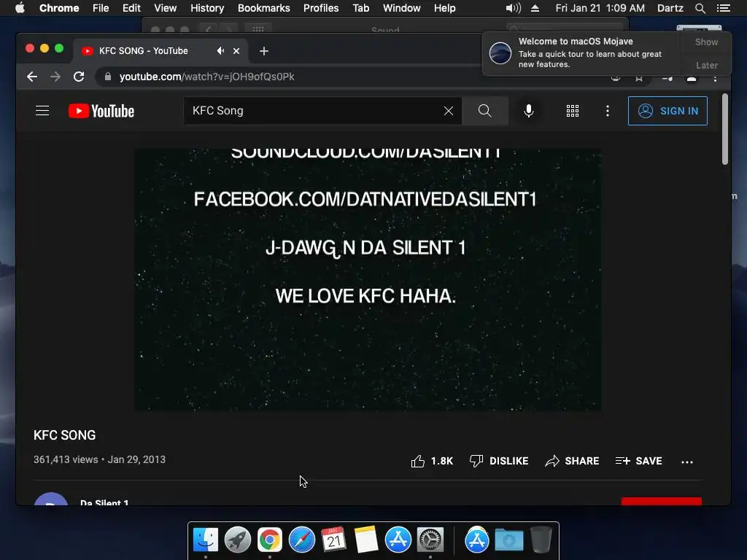View site info via the lock icon
747x560 pixels.
click(108, 77)
